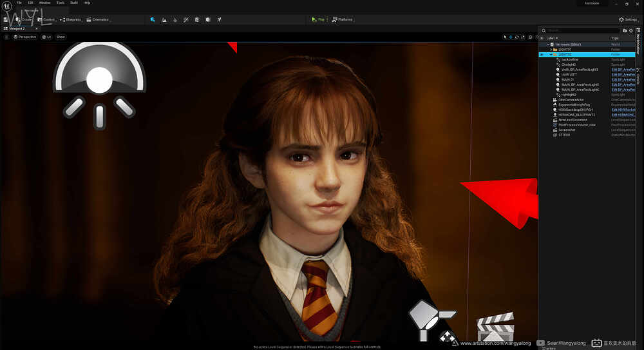644x350 pixels.
Task: Toggle visibility of LIGHT02 folder
Action: (542, 54)
